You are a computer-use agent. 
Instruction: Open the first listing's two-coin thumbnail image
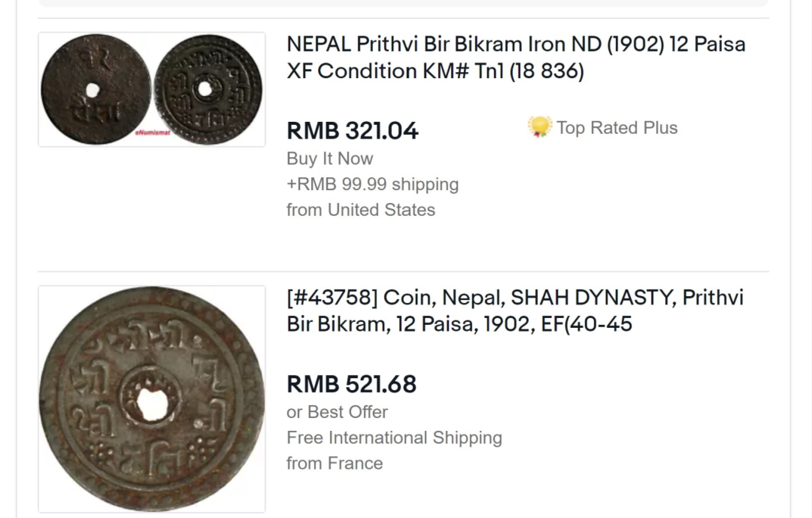pos(152,89)
